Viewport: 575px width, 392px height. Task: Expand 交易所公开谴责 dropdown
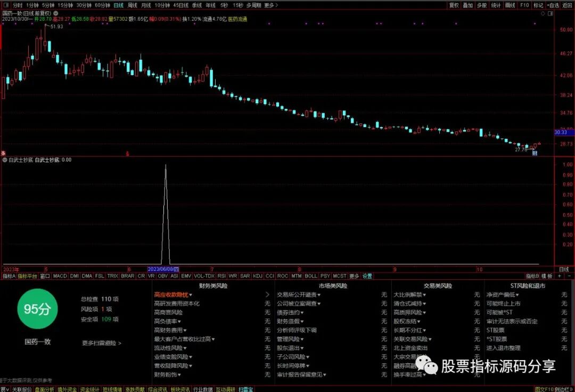pos(299,295)
